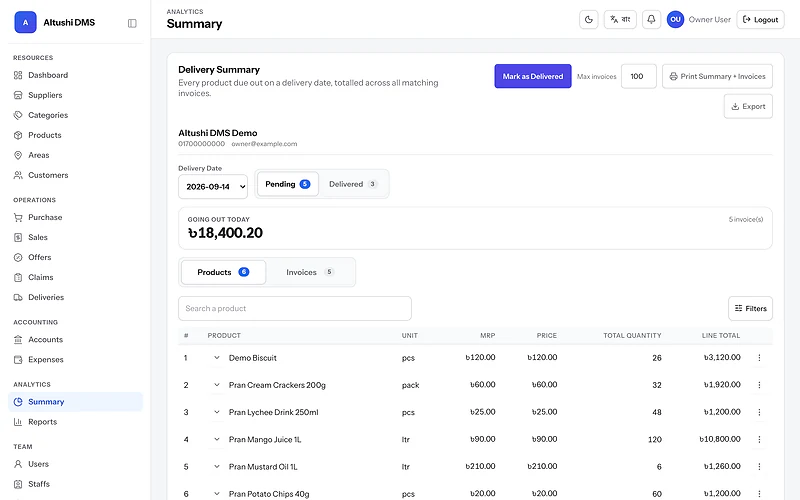
Task: Click the Accounts bank icon
Action: 18,340
